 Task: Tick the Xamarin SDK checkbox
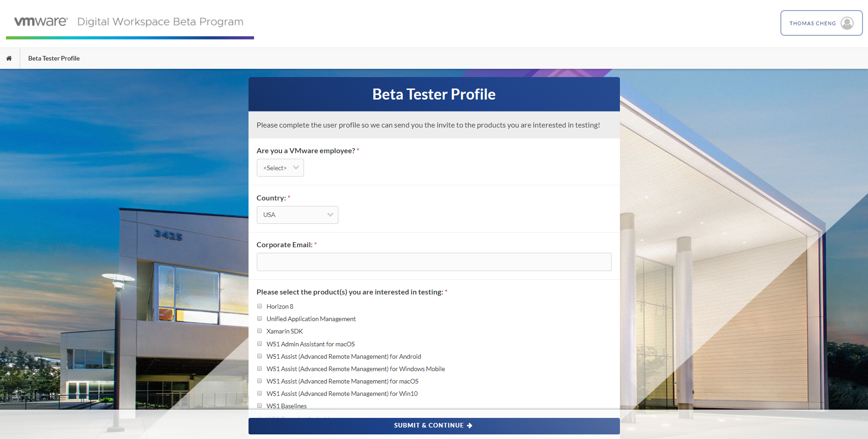[x=260, y=331]
